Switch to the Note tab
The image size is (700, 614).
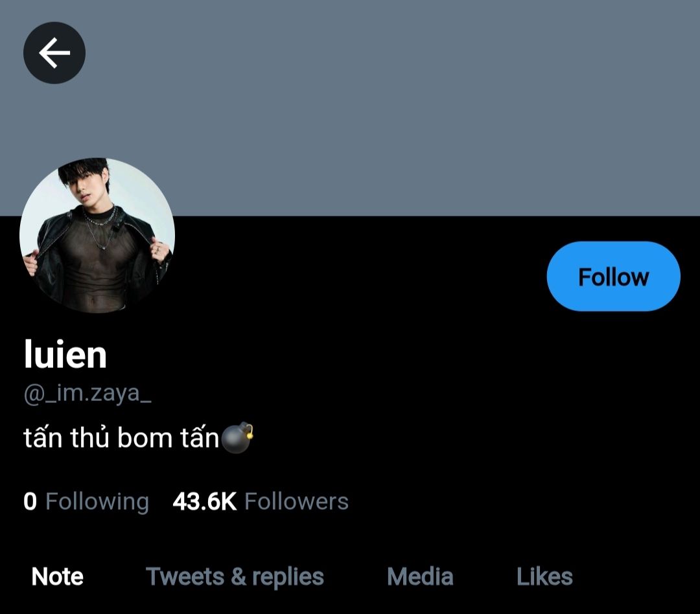[x=58, y=576]
